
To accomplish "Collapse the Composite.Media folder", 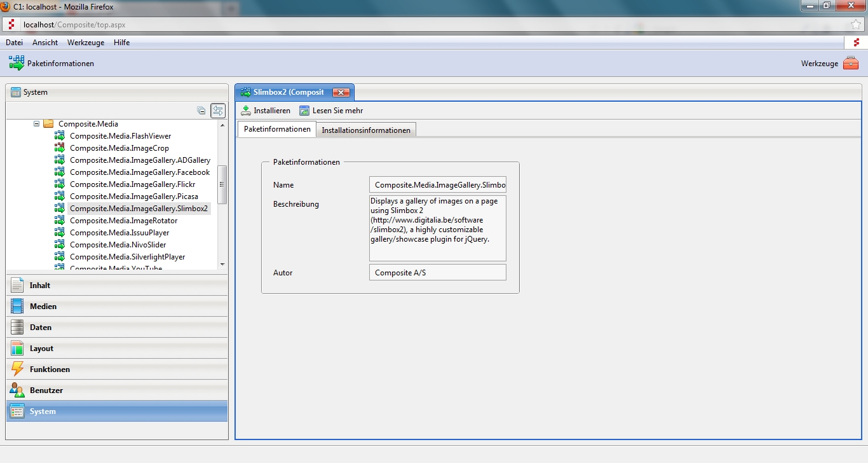I will [37, 124].
